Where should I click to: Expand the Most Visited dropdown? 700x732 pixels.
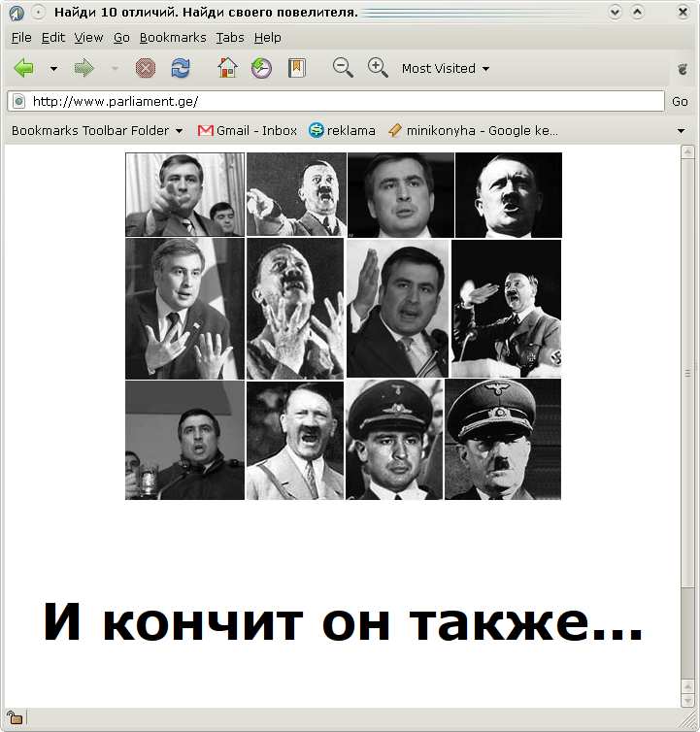pyautogui.click(x=446, y=69)
